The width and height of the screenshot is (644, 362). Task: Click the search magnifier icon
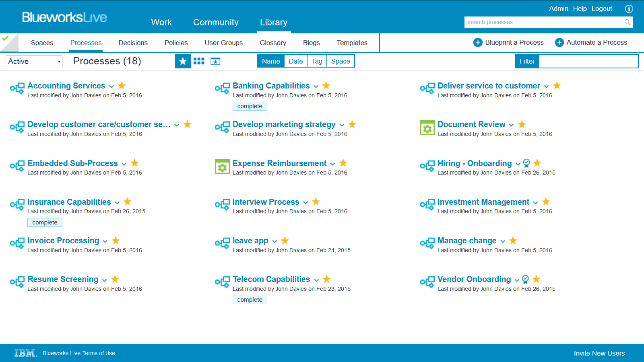(627, 22)
